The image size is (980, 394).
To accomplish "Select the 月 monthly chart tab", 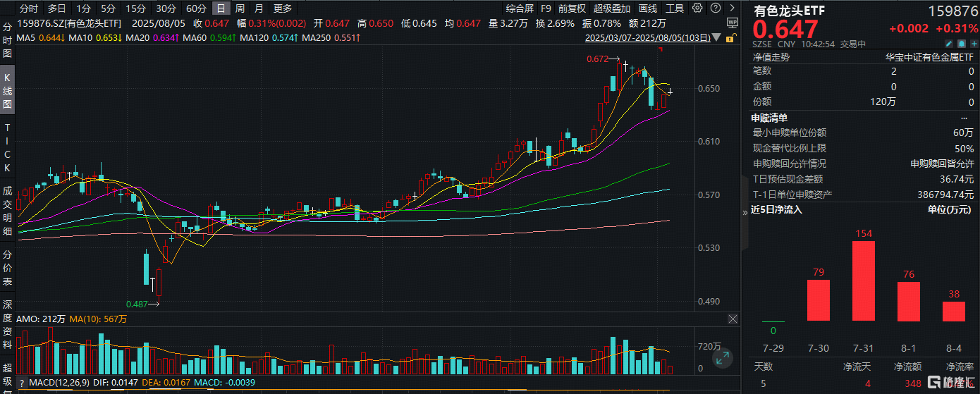I will [x=259, y=8].
